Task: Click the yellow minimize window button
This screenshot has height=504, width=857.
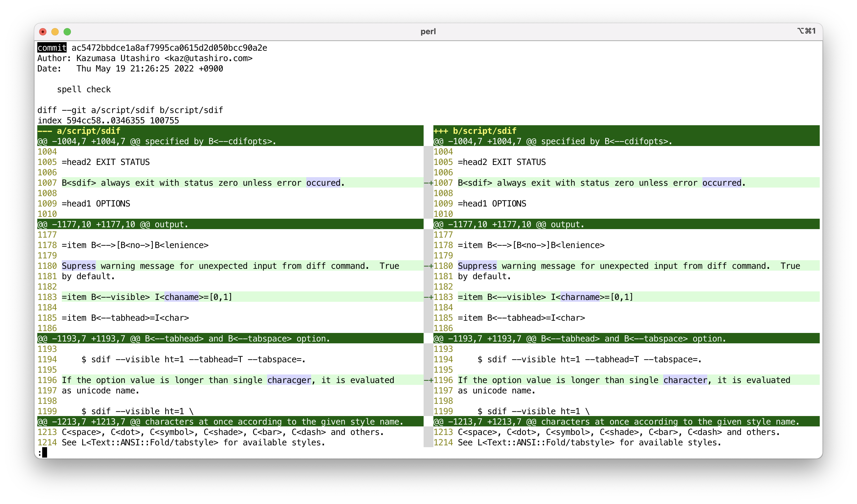Action: coord(55,31)
